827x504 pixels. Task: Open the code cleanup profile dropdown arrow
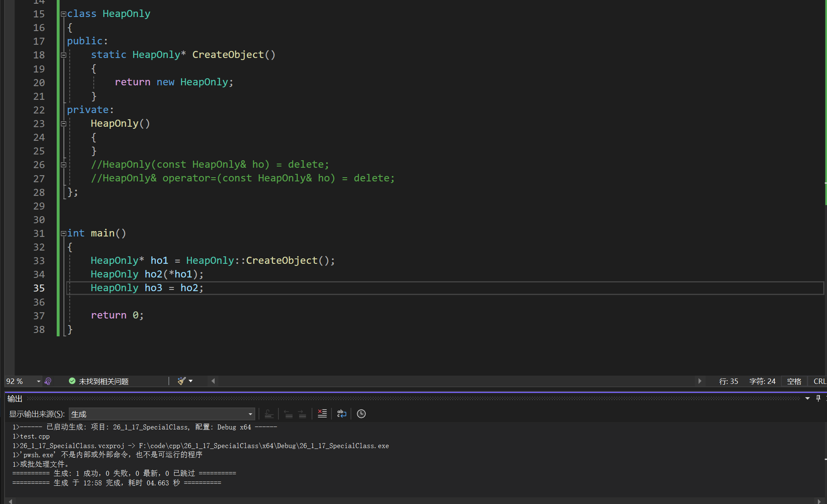point(191,381)
